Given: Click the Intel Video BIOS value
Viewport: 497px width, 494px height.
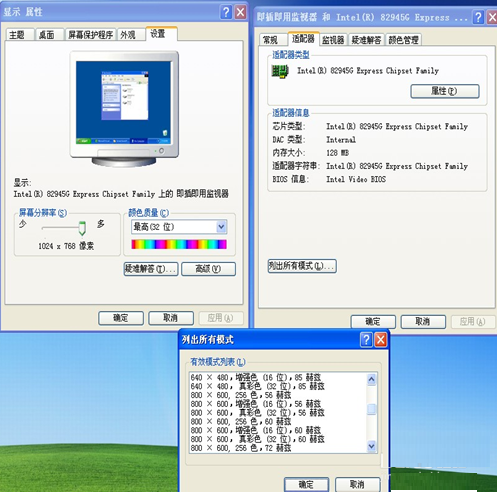Looking at the screenshot, I should tap(356, 179).
